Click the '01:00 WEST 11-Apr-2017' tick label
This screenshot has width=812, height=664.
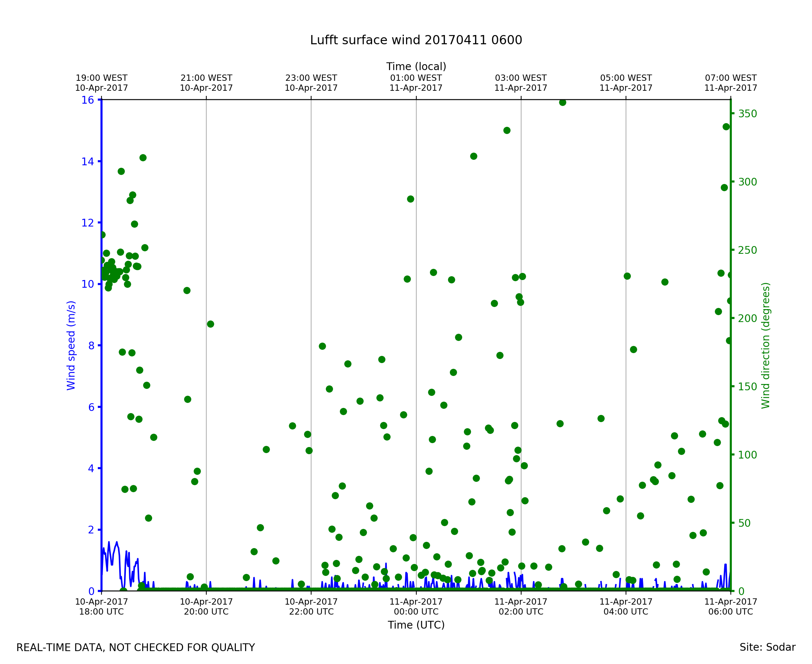click(x=416, y=83)
